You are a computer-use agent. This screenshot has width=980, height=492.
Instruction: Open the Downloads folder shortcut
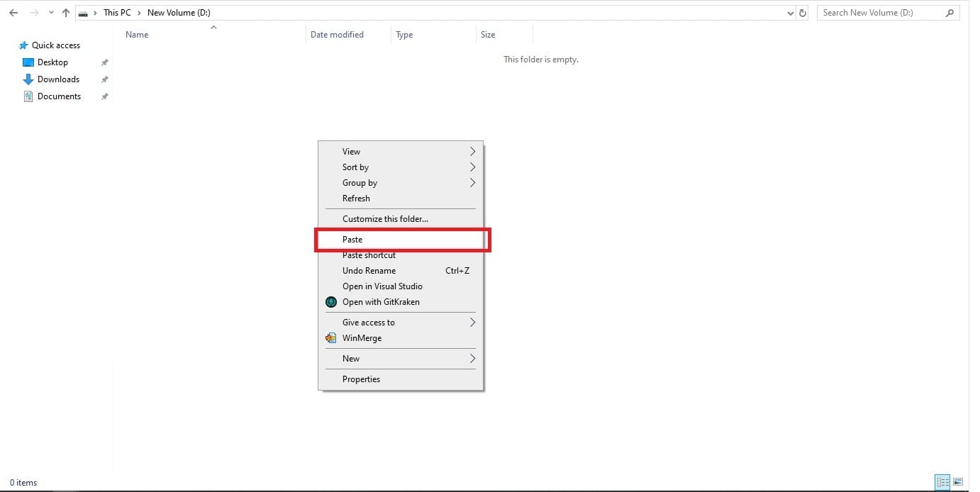(58, 79)
